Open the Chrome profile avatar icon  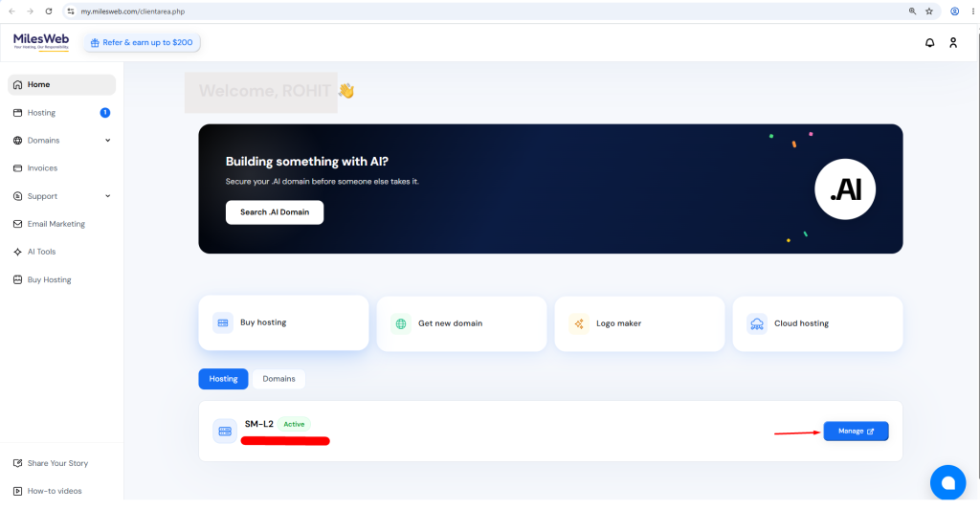click(x=954, y=11)
